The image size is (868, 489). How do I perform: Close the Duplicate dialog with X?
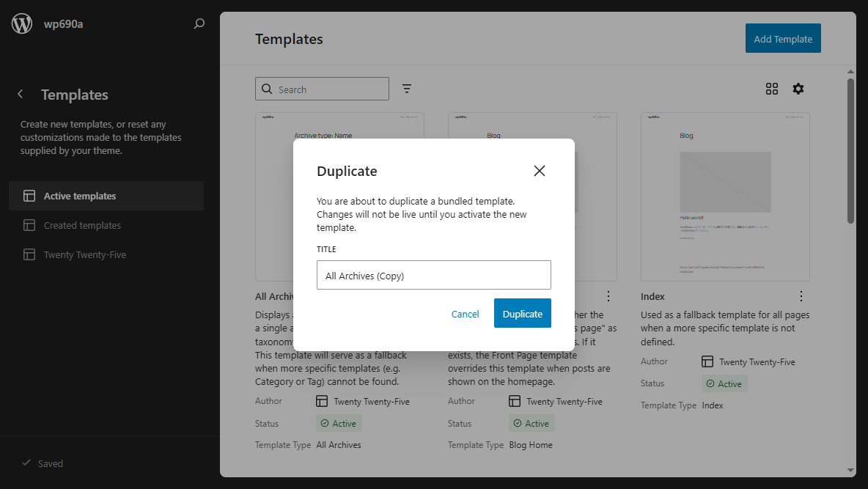pos(540,171)
